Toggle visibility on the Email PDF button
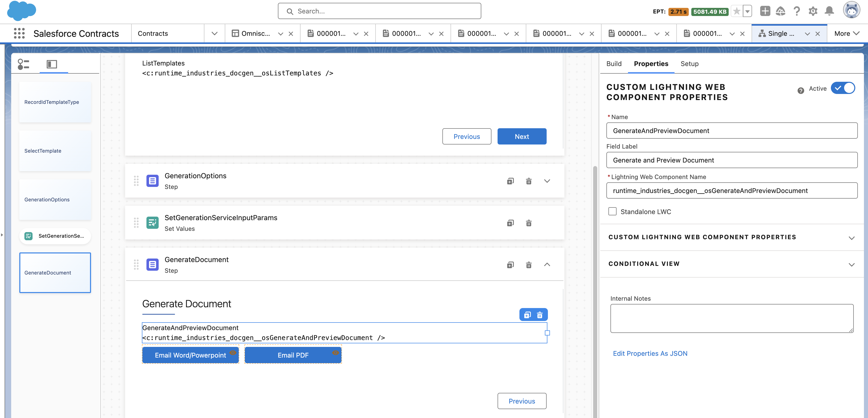Image resolution: width=868 pixels, height=418 pixels. tap(335, 353)
